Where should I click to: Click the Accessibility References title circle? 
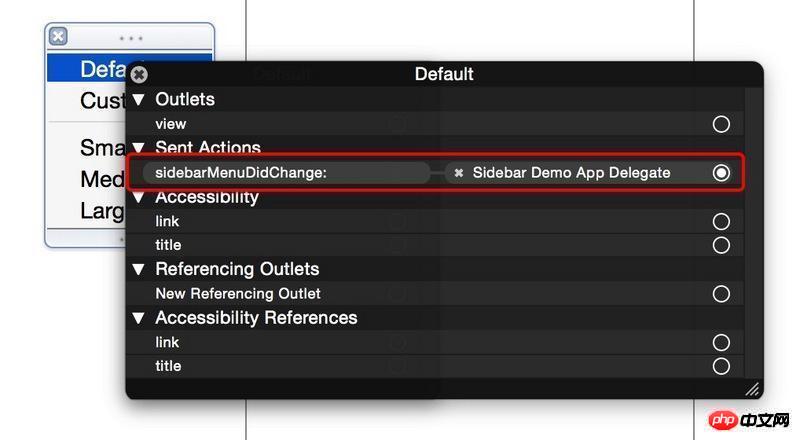point(721,366)
